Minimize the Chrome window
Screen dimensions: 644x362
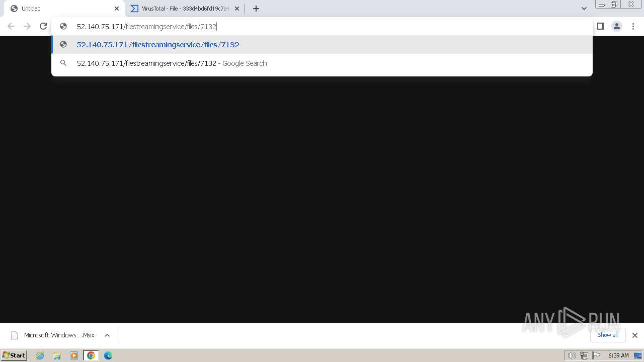pyautogui.click(x=602, y=5)
